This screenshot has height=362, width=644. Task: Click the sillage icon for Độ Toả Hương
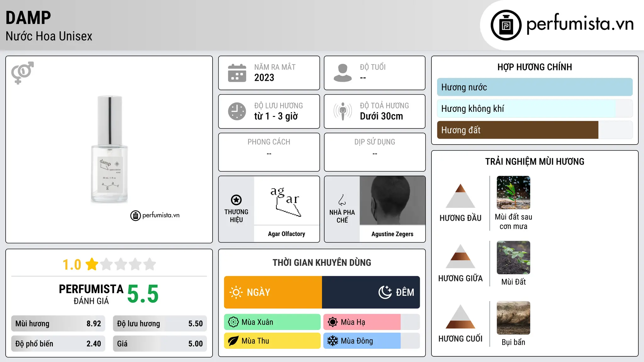(x=343, y=111)
